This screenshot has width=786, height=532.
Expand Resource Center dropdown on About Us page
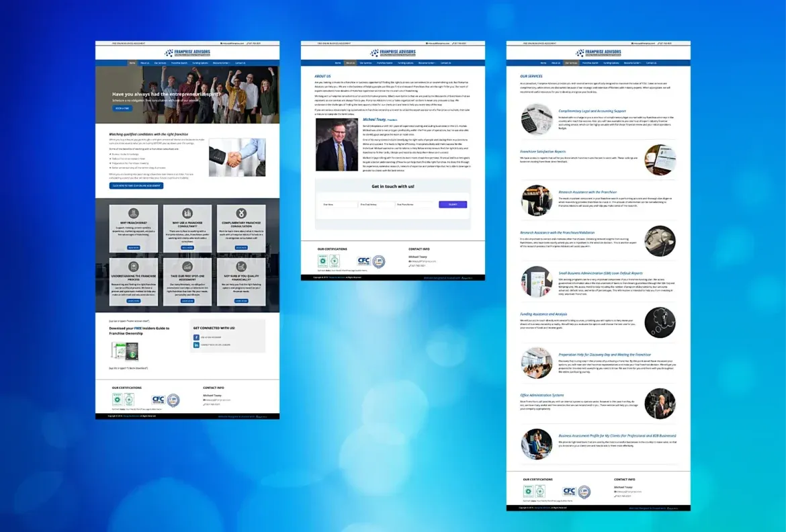[427, 62]
